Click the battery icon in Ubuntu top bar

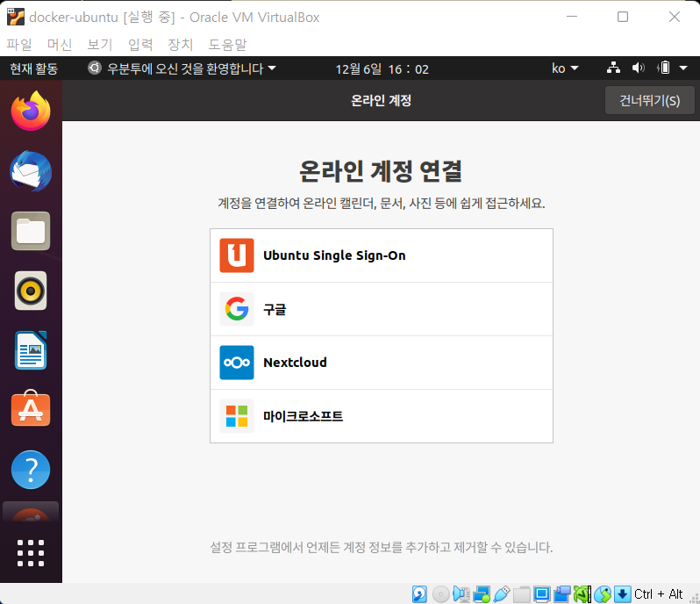pyautogui.click(x=664, y=68)
